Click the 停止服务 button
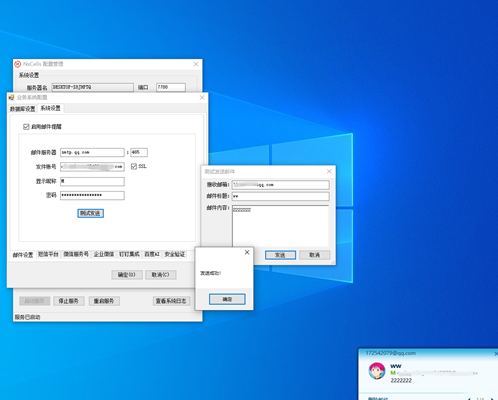Image resolution: width=498 pixels, height=400 pixels. click(x=69, y=301)
